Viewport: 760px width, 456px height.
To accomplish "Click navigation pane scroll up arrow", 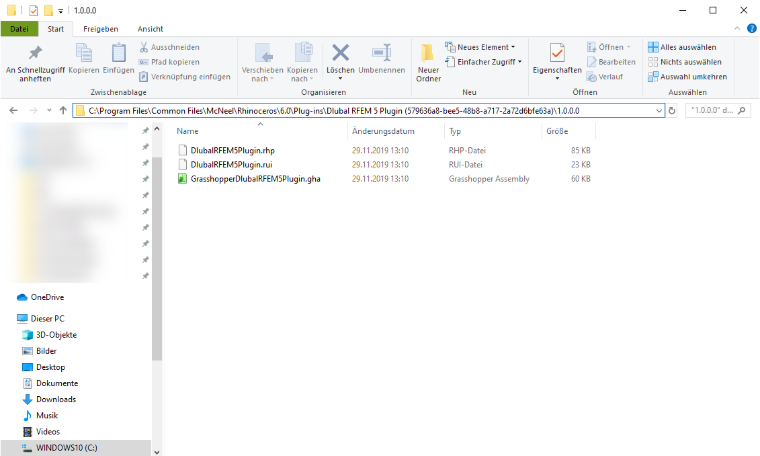I will click(157, 129).
